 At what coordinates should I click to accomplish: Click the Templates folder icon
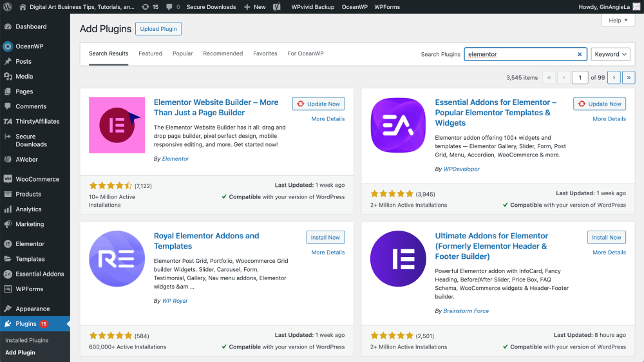8,259
